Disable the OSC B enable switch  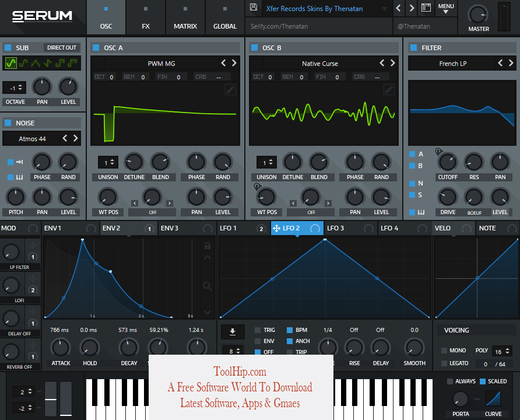coord(254,47)
